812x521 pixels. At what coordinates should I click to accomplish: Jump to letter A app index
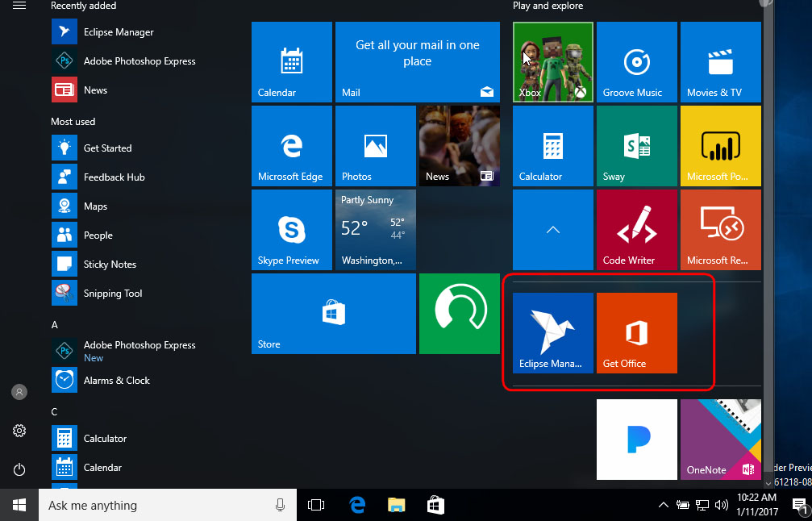pyautogui.click(x=54, y=325)
